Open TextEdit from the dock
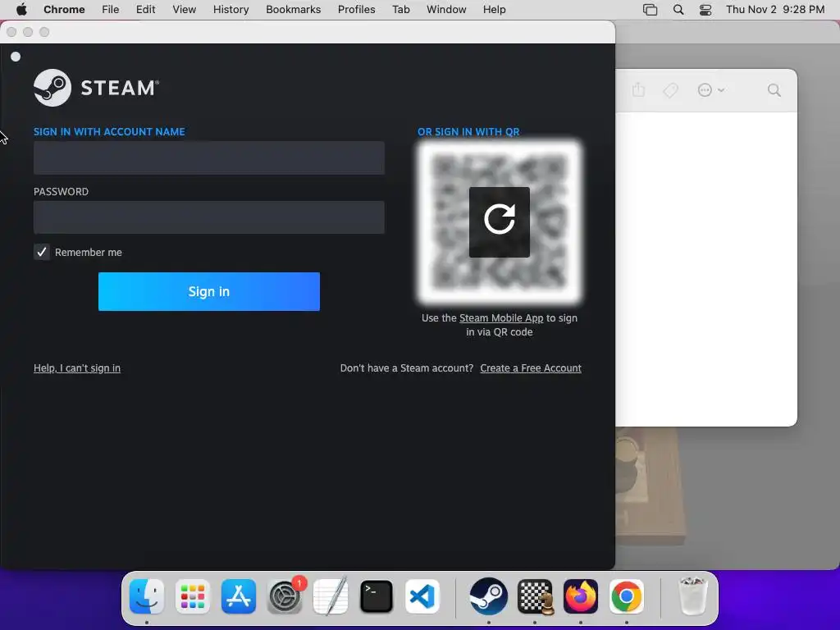The width and height of the screenshot is (840, 630). 331,596
